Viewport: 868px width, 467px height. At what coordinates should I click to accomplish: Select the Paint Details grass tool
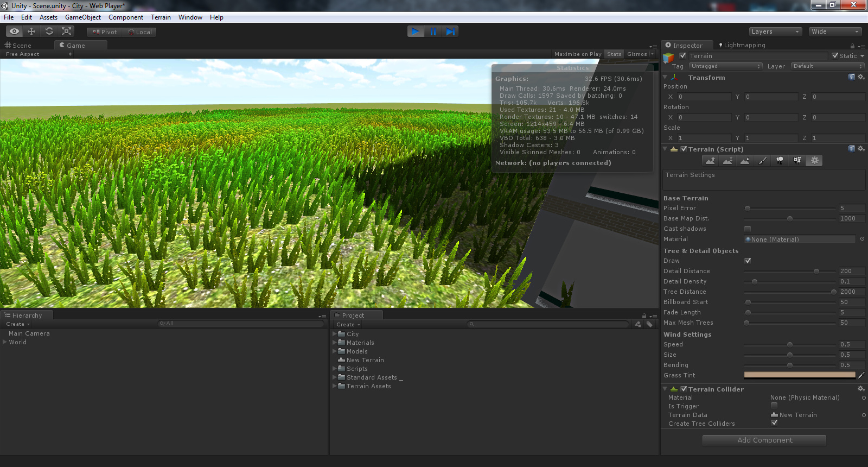(x=797, y=161)
